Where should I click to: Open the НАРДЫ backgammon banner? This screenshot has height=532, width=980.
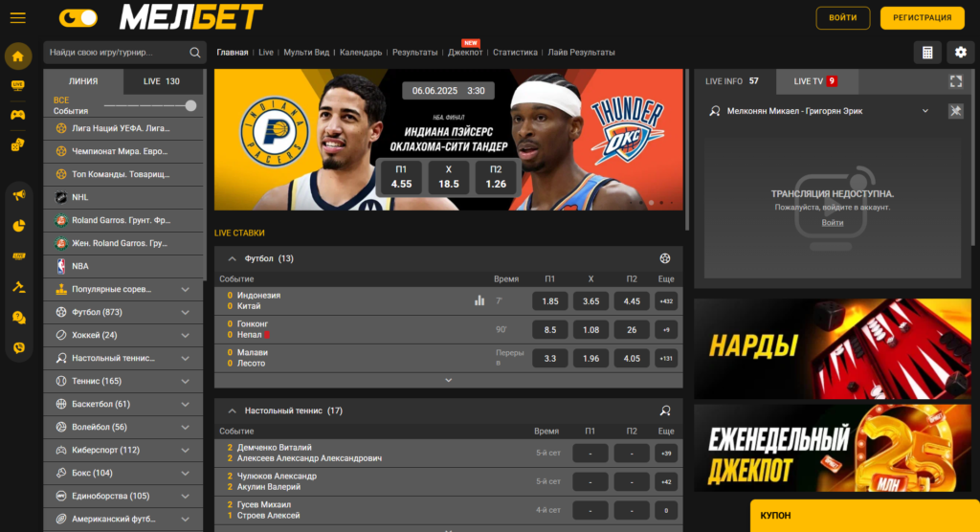point(833,349)
